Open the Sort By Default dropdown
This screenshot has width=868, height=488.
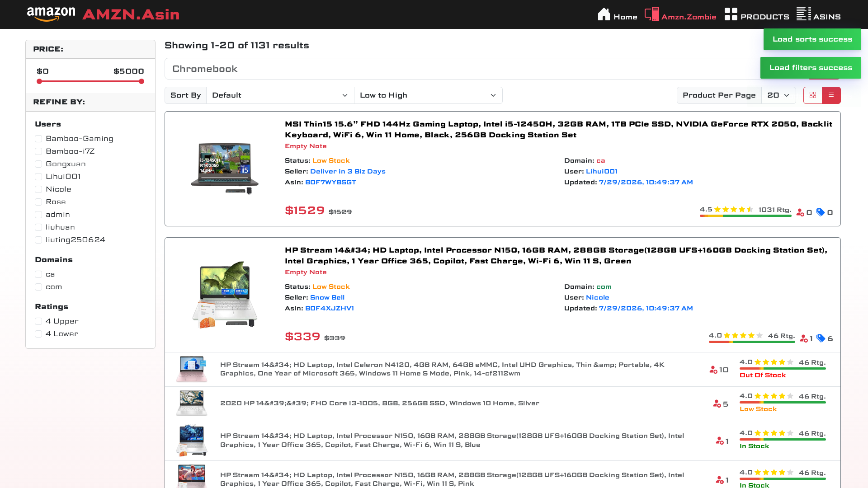[280, 95]
